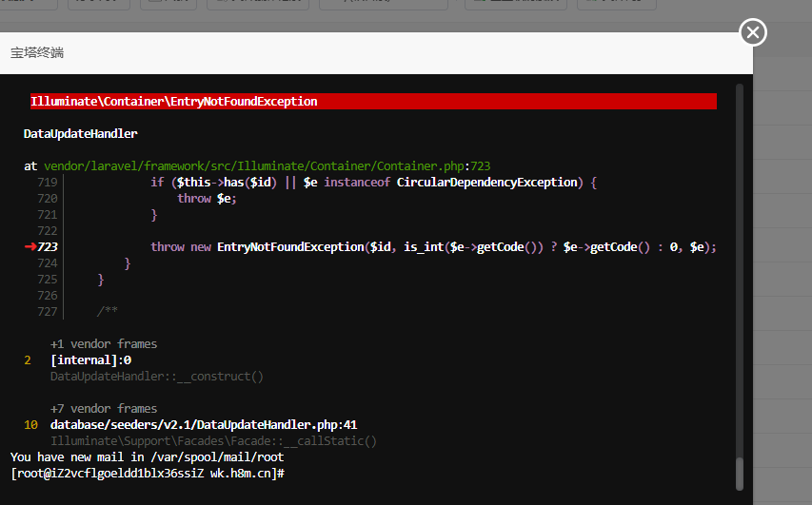Click the Facade::__callStatic() line
The width and height of the screenshot is (812, 505).
(x=213, y=441)
